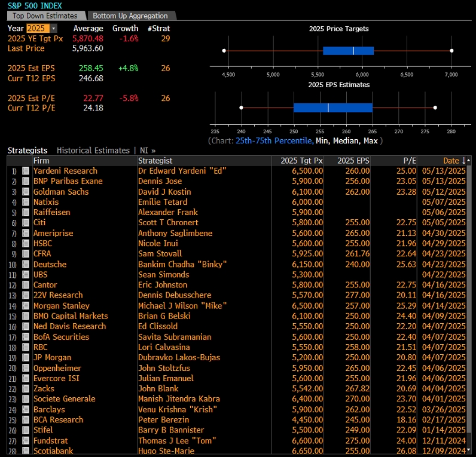Select the Strategists tab
The image size is (476, 457).
tap(28, 151)
